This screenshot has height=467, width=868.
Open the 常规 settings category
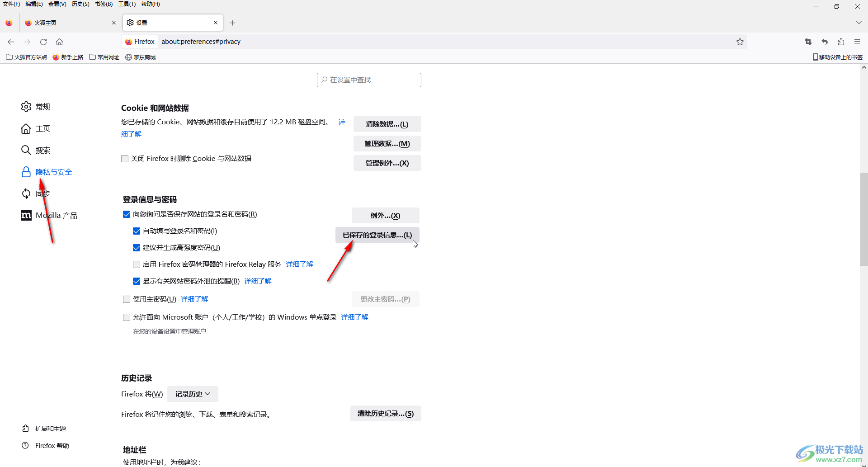pos(36,107)
